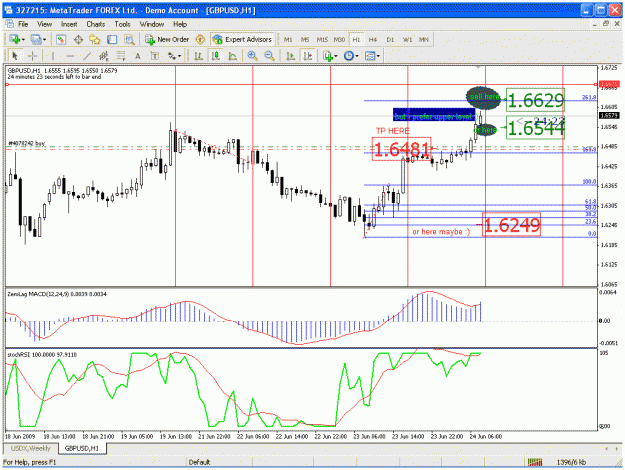Open New Chart dropdown arrow
Screen dimensions: 625x470
[23, 39]
